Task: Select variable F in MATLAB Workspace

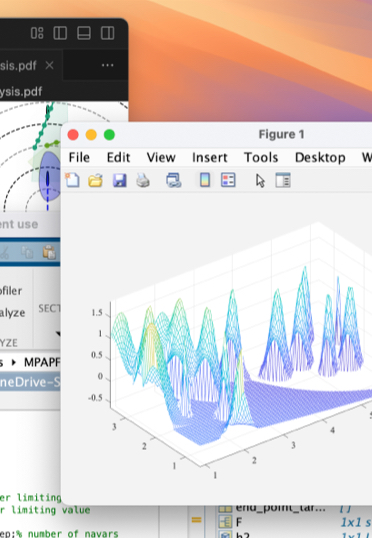Action: (239, 522)
